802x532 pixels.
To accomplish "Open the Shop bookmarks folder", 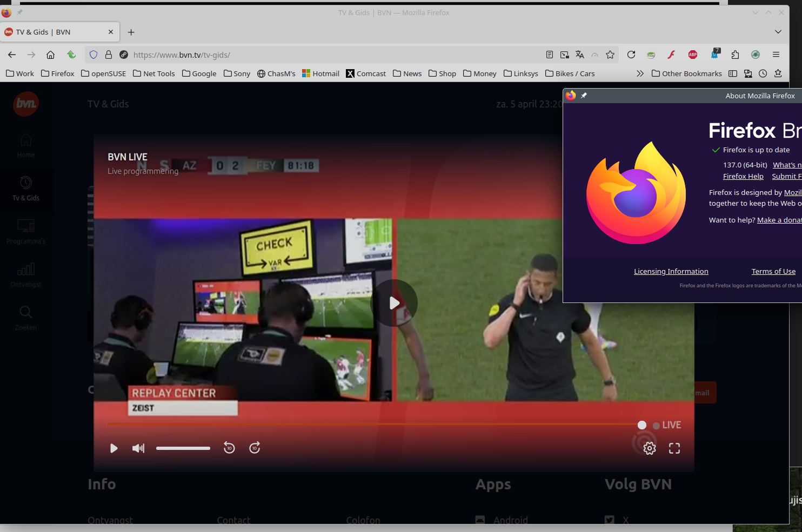I will tap(442, 73).
